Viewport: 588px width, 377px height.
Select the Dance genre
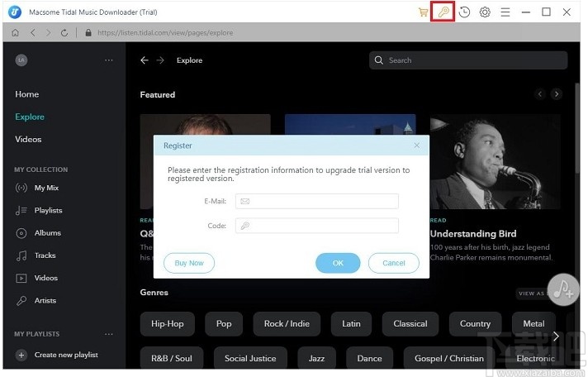(x=369, y=358)
